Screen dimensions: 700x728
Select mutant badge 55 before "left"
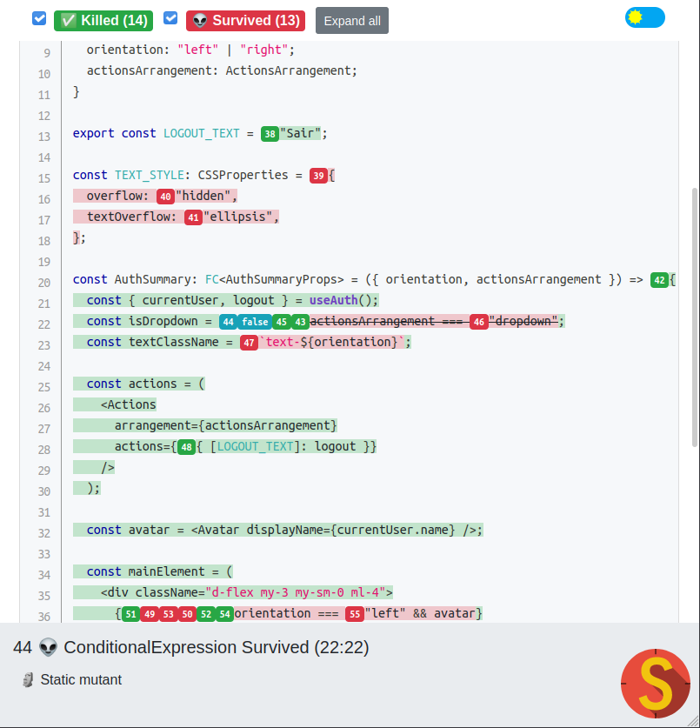354,614
